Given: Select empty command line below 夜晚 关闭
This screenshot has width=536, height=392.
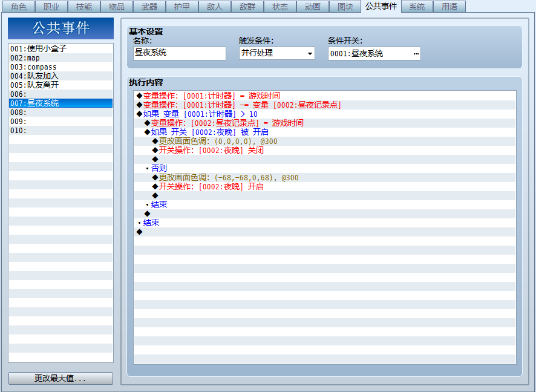Looking at the screenshot, I should tap(325, 159).
